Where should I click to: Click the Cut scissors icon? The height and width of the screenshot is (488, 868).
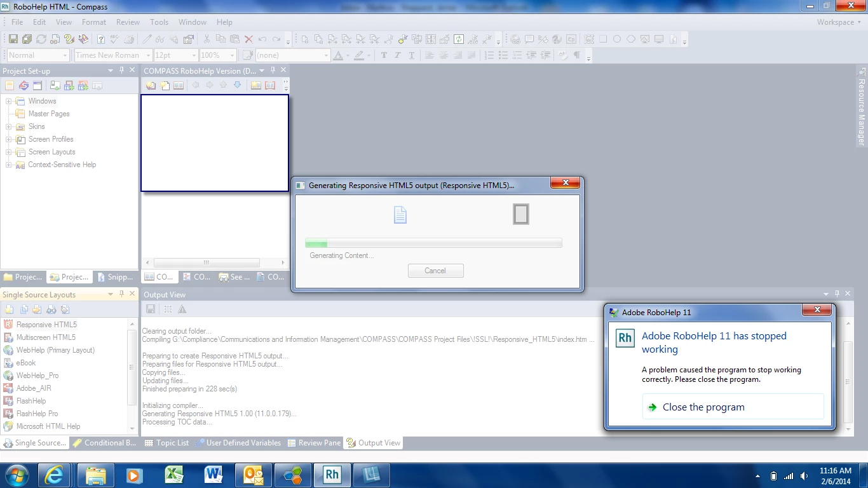click(x=207, y=39)
